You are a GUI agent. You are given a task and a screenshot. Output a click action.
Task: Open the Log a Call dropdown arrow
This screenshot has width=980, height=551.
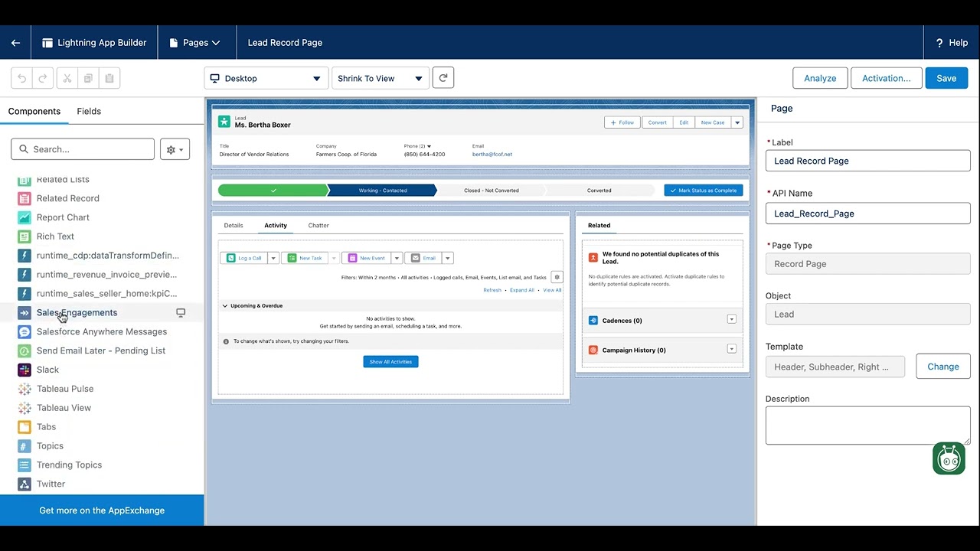point(273,258)
